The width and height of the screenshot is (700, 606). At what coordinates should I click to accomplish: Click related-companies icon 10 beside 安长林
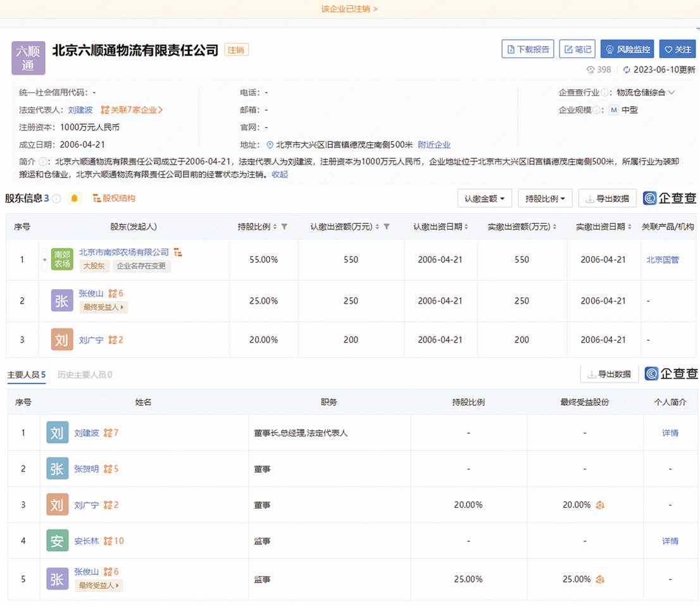pyautogui.click(x=114, y=541)
